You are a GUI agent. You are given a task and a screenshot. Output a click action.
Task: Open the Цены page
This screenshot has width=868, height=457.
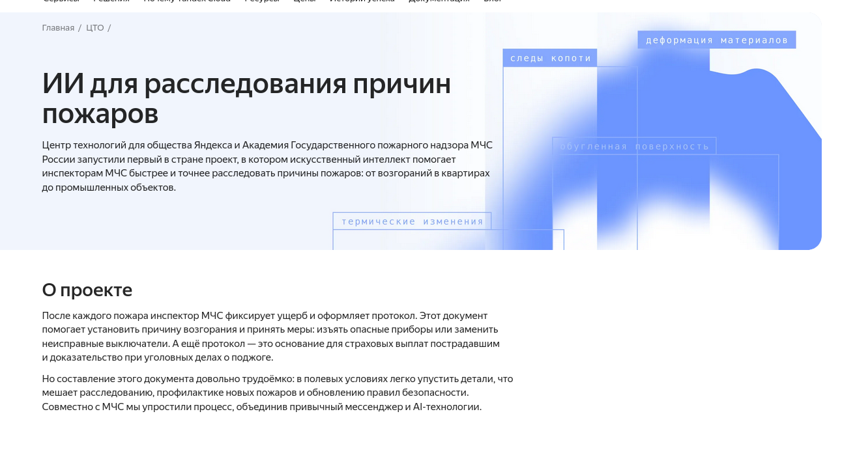click(304, 1)
